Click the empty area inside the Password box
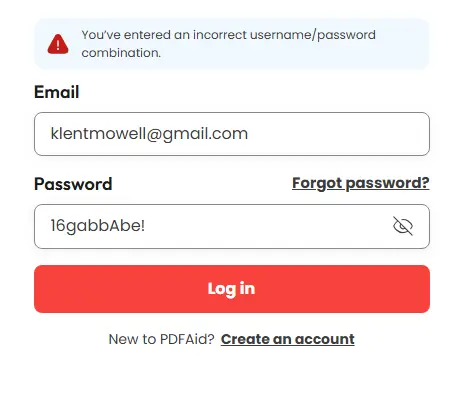This screenshot has width=475, height=400. [267, 226]
